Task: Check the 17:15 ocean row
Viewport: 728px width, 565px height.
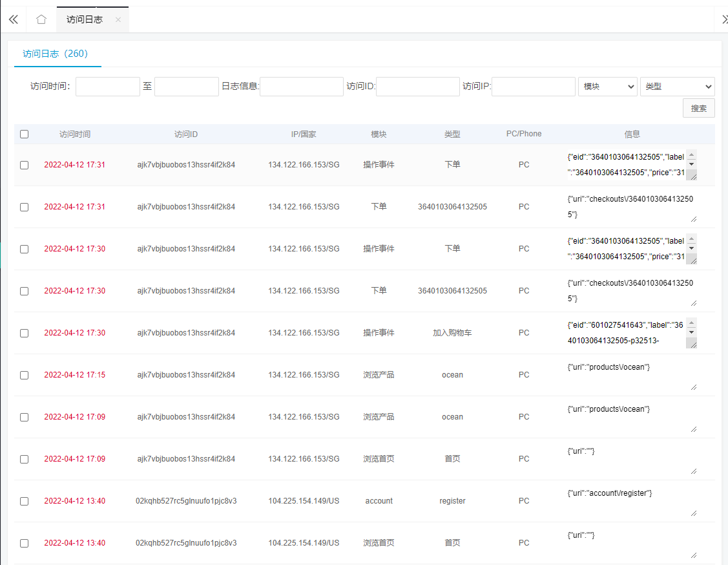Action: point(24,375)
